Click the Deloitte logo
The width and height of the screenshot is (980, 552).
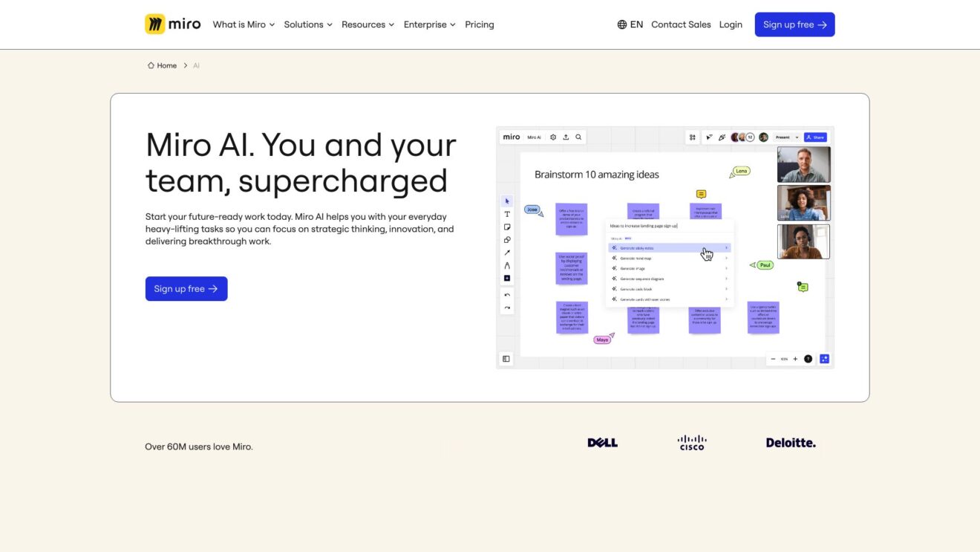coord(791,443)
